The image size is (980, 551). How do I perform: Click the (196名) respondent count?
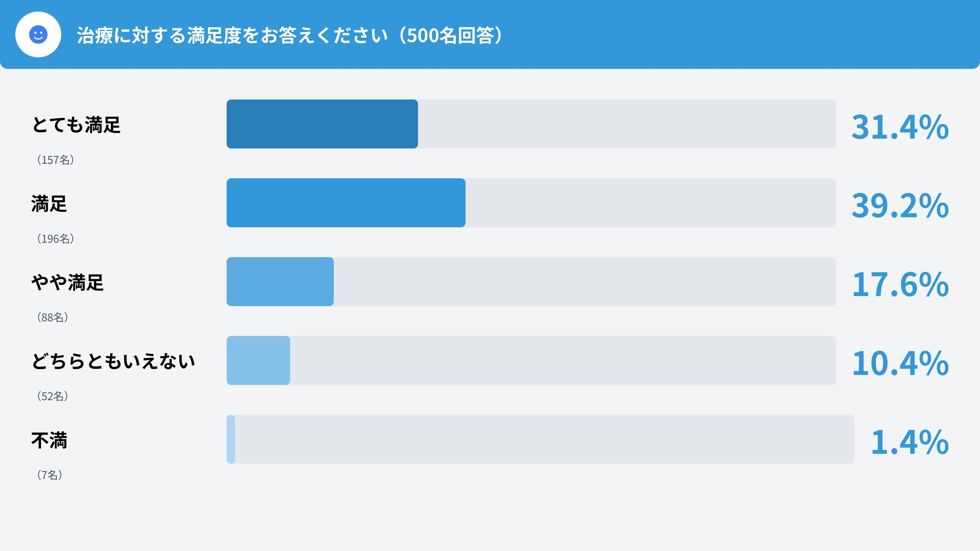(55, 238)
